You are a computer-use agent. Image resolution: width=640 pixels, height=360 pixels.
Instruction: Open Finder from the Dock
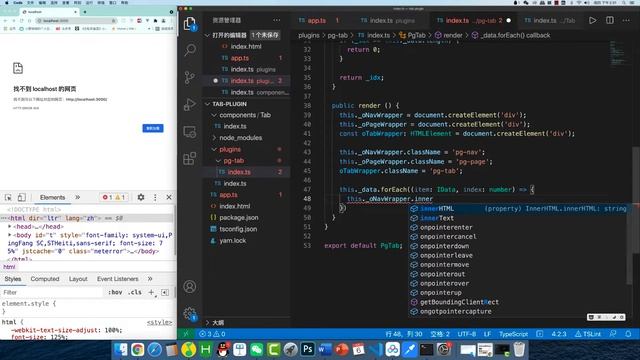coord(121,349)
